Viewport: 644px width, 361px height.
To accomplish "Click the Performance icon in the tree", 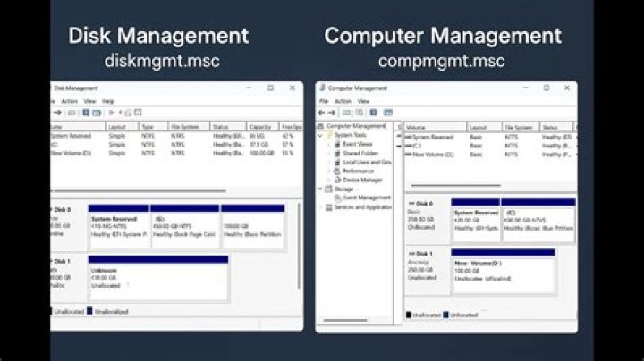I will tap(337, 171).
